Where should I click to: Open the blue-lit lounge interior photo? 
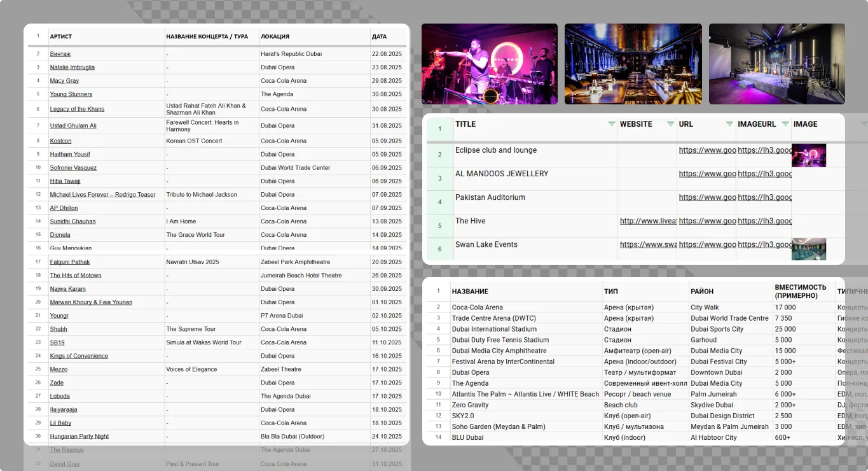coord(633,64)
